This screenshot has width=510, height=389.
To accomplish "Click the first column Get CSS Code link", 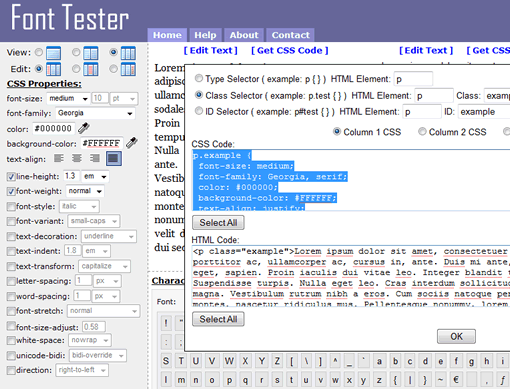I will (289, 50).
